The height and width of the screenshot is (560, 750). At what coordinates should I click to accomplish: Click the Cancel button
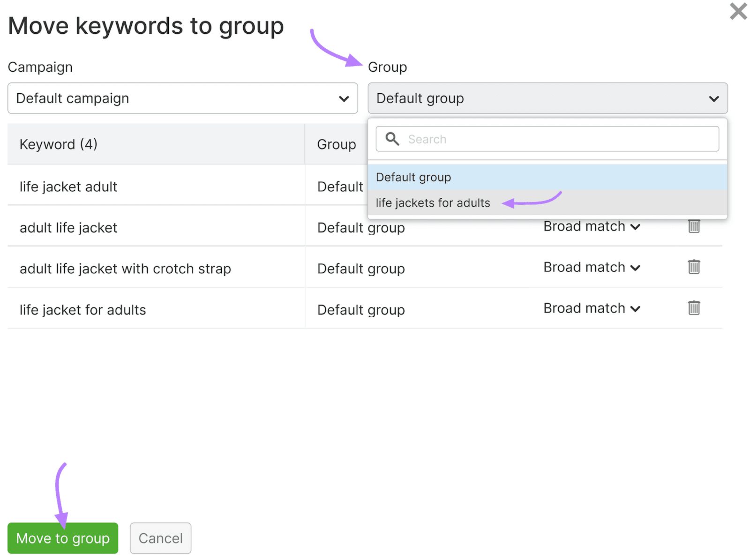coord(160,538)
